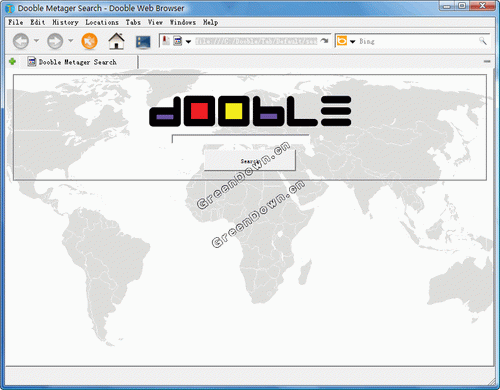Open the address bar history dropdown
This screenshot has height=390, width=500.
(x=188, y=42)
